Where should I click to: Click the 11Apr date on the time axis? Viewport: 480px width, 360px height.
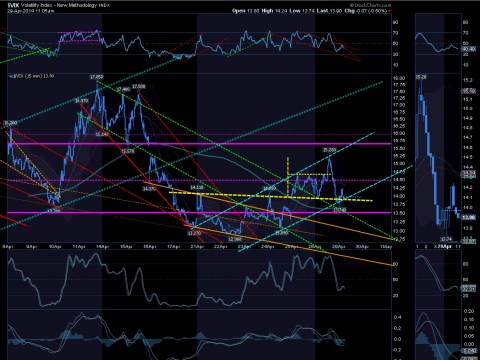[x=79, y=247]
